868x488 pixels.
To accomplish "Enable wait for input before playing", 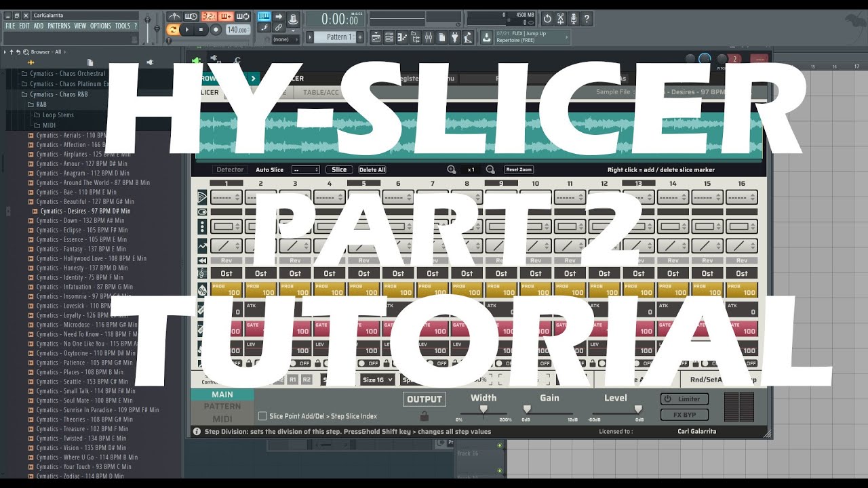I will [191, 16].
